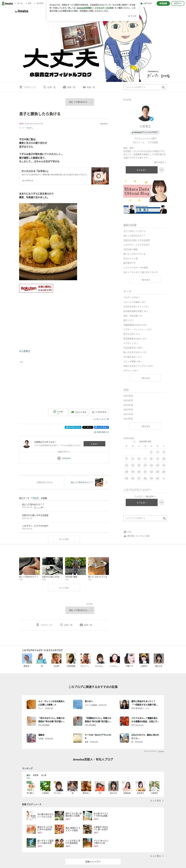The image size is (186, 868).
Task: Open ブログトップ tab below header banner
Action: point(28,87)
